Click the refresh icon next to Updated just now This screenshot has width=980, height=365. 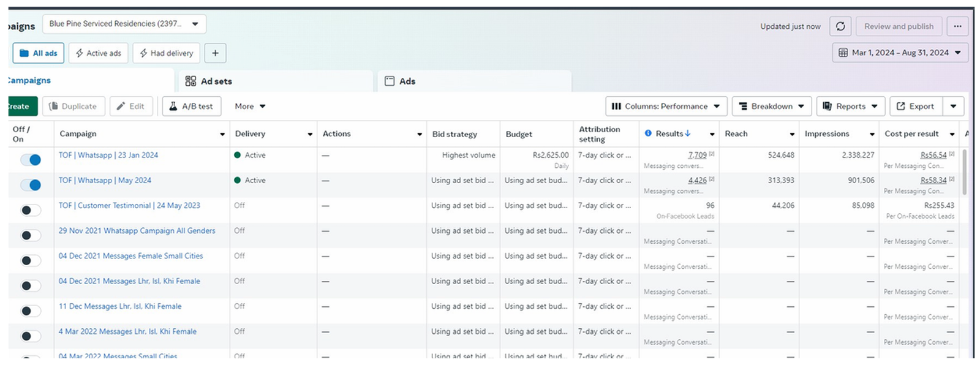tap(840, 26)
